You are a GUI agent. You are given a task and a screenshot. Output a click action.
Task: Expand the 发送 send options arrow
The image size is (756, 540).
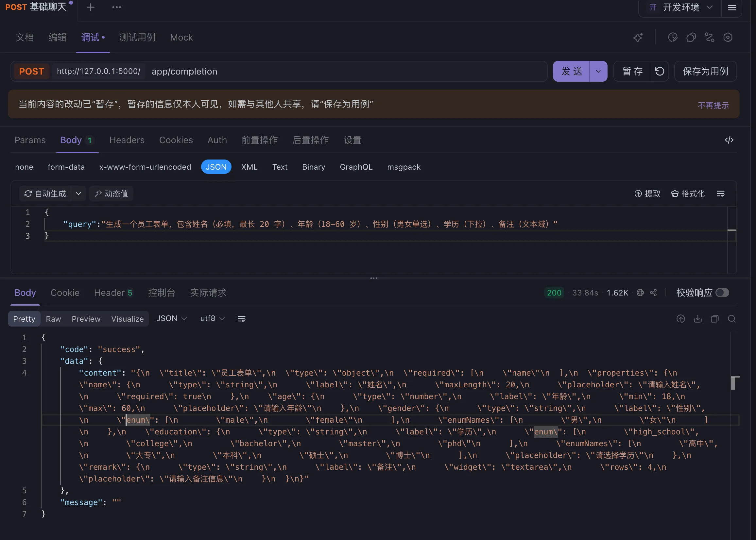click(x=598, y=71)
